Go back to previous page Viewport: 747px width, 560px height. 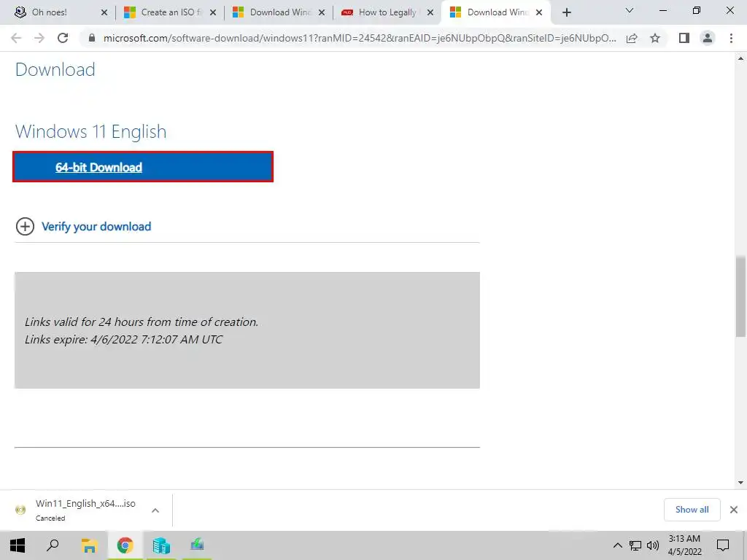click(16, 38)
